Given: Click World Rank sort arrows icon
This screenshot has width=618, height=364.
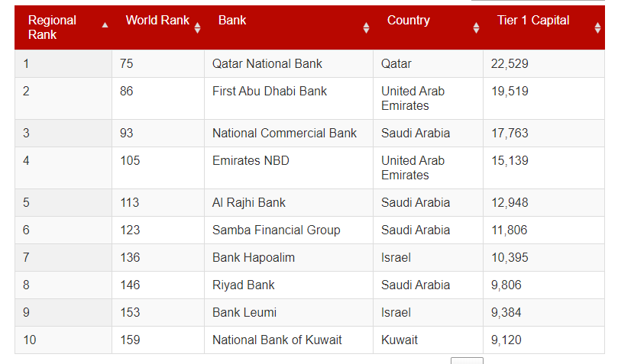Looking at the screenshot, I should (197, 28).
